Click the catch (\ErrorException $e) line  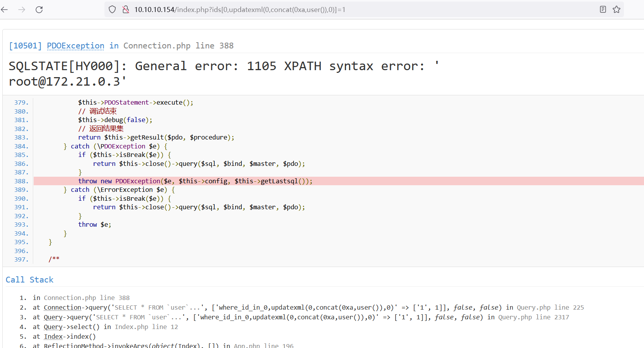pyautogui.click(x=119, y=190)
